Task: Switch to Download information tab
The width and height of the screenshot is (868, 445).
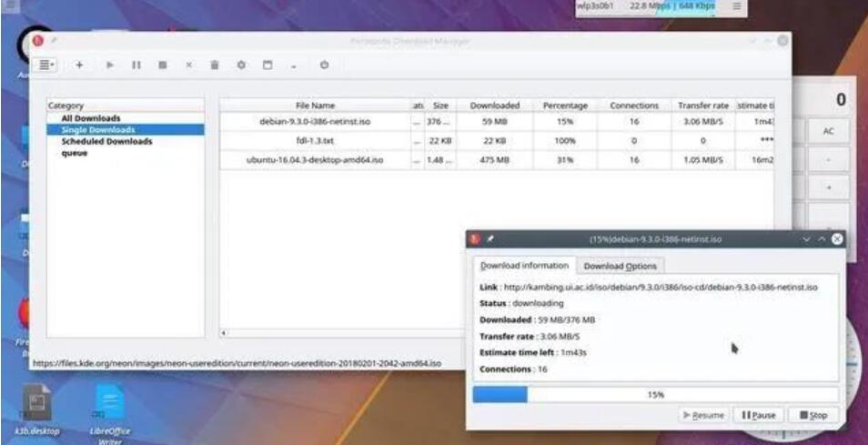Action: point(524,266)
